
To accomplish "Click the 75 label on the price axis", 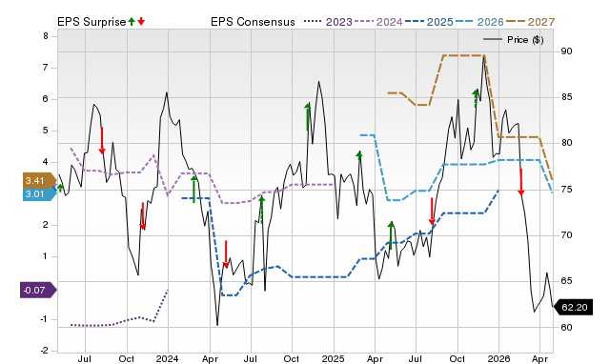I will 566,190.
